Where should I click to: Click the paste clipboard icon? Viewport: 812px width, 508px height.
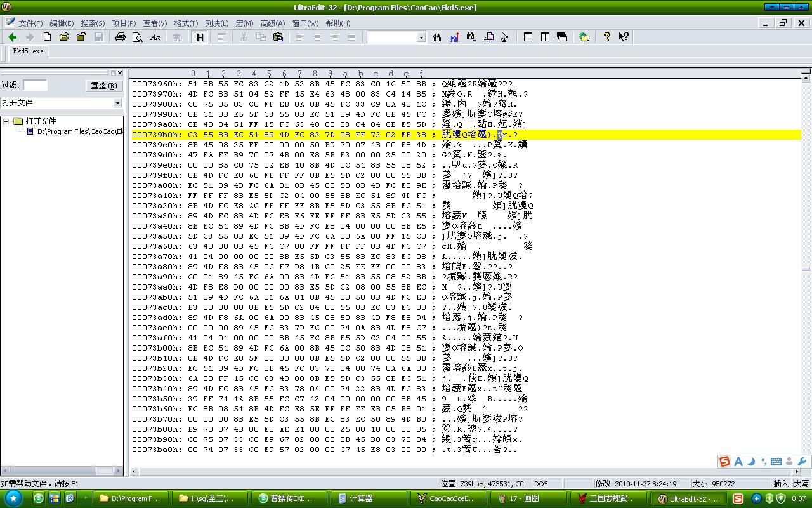pos(278,37)
